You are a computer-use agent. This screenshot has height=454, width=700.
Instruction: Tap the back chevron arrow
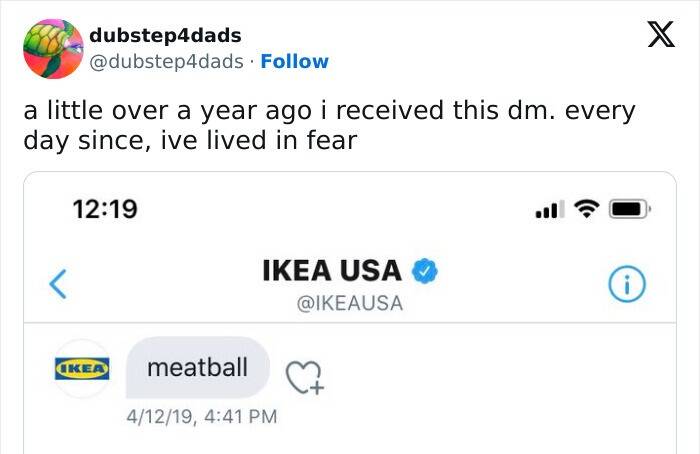(59, 284)
